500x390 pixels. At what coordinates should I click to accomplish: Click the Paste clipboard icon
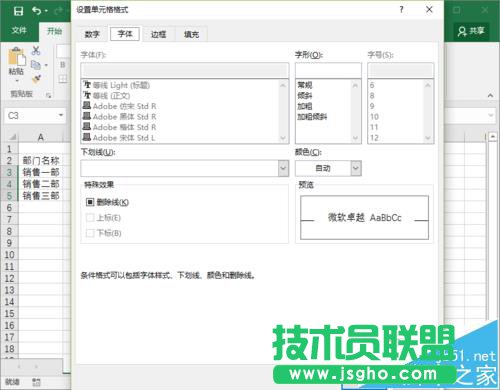point(17,57)
